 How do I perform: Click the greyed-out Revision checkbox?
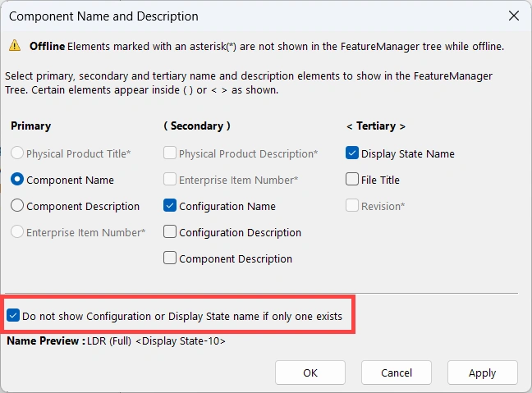click(352, 206)
